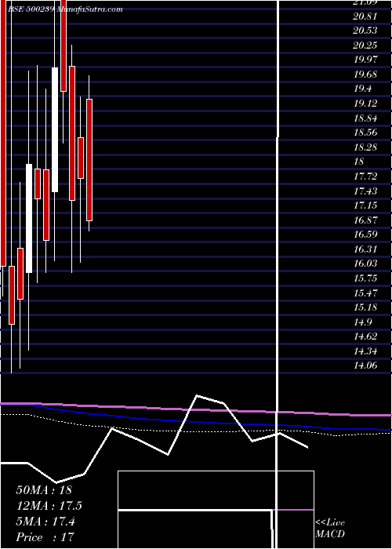Click the 17.15 price axis label
392x549 pixels.
tap(365, 205)
